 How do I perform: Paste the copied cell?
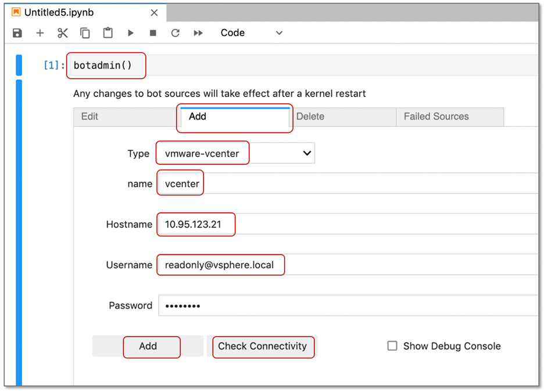pyautogui.click(x=108, y=33)
